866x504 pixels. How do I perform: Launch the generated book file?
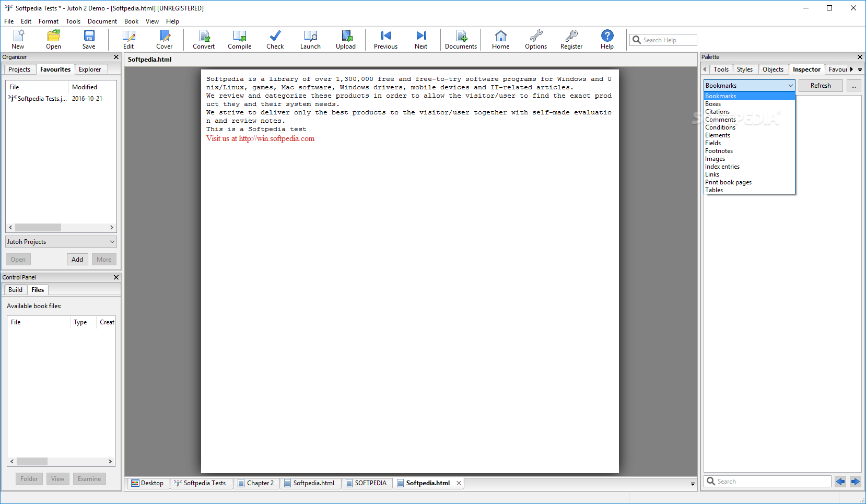click(310, 40)
